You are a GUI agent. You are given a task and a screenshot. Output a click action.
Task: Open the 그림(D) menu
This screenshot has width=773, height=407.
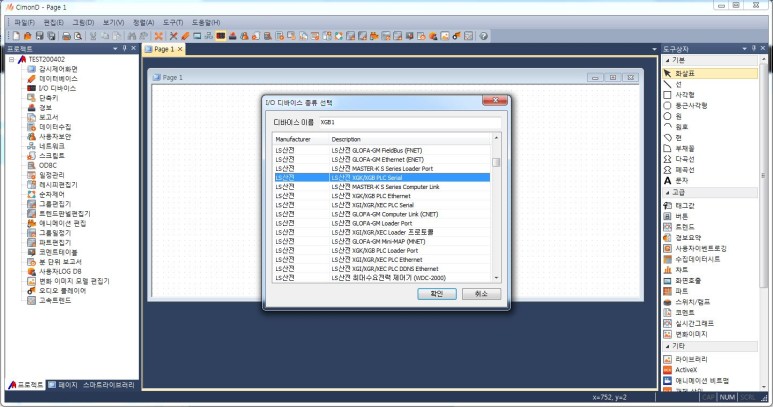point(83,23)
